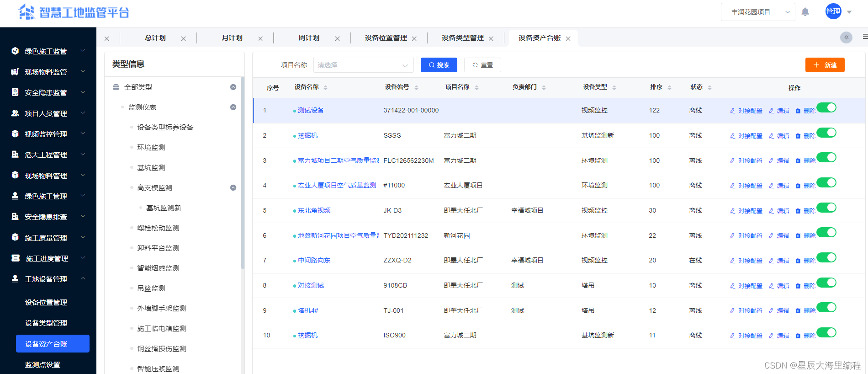Click the sort icon of 设备编号 column

point(416,87)
